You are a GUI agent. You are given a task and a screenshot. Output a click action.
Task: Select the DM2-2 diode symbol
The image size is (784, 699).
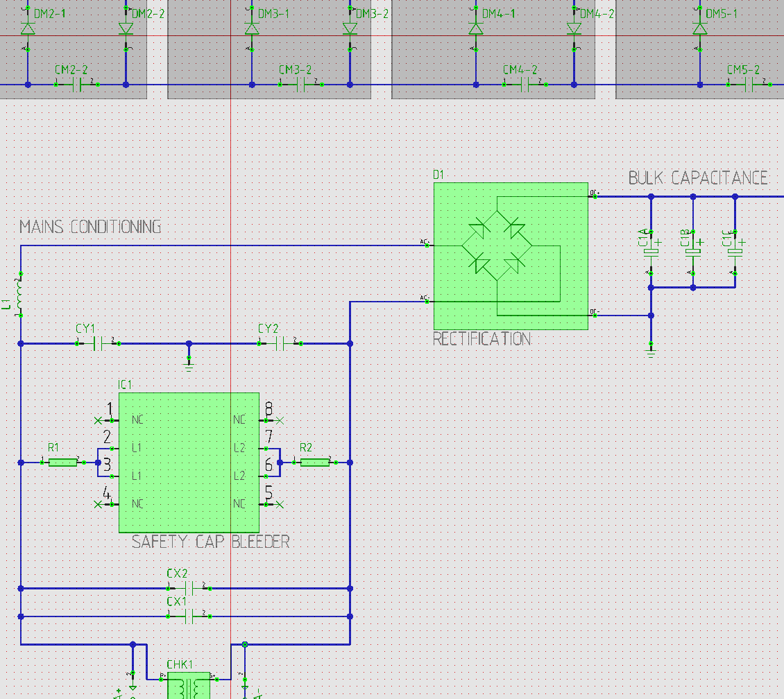126,28
